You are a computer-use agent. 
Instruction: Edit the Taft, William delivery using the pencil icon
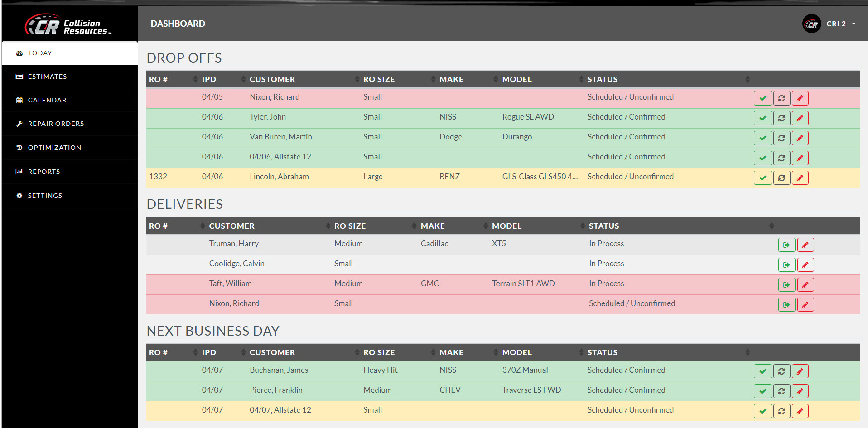(x=805, y=284)
